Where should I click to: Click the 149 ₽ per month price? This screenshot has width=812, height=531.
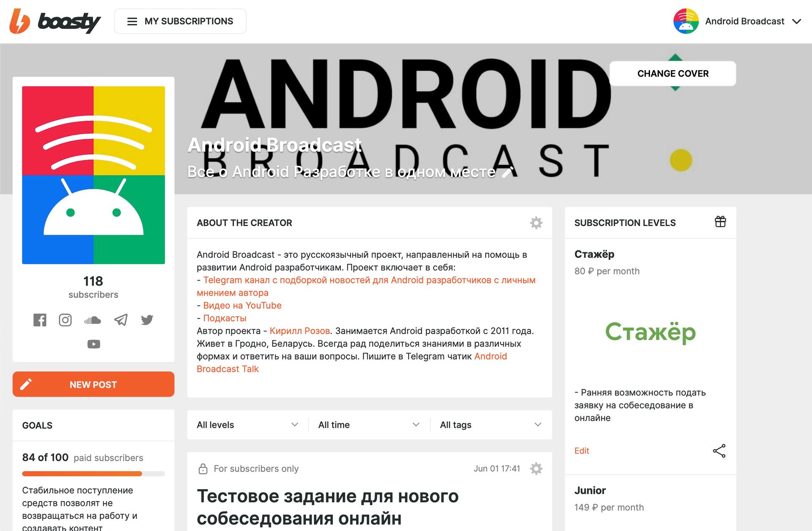coord(609,507)
